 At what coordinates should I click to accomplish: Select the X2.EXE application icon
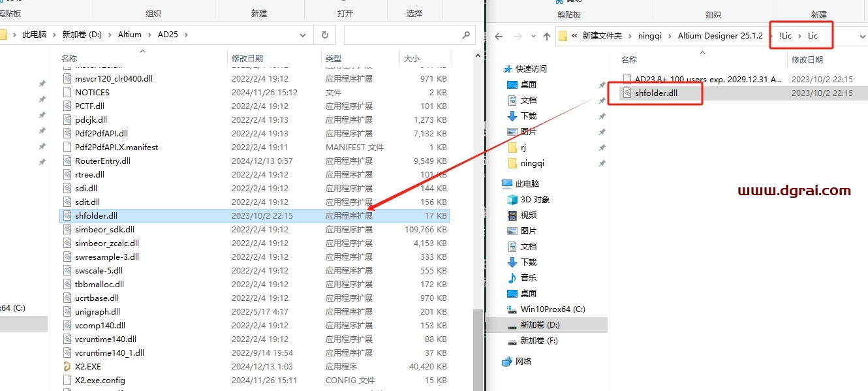(x=67, y=366)
